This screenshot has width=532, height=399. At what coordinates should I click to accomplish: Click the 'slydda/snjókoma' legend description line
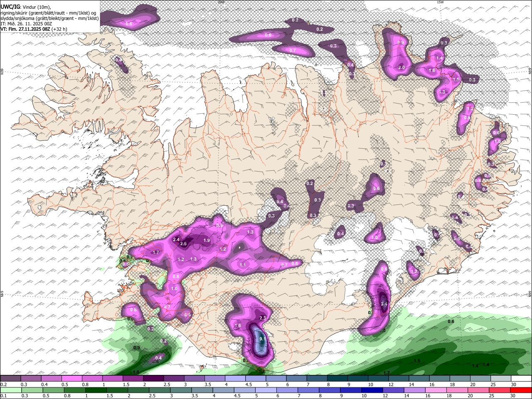[x=49, y=18]
